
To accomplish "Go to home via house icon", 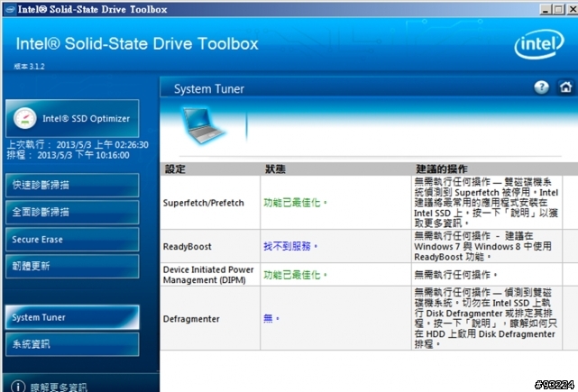I will pos(566,87).
